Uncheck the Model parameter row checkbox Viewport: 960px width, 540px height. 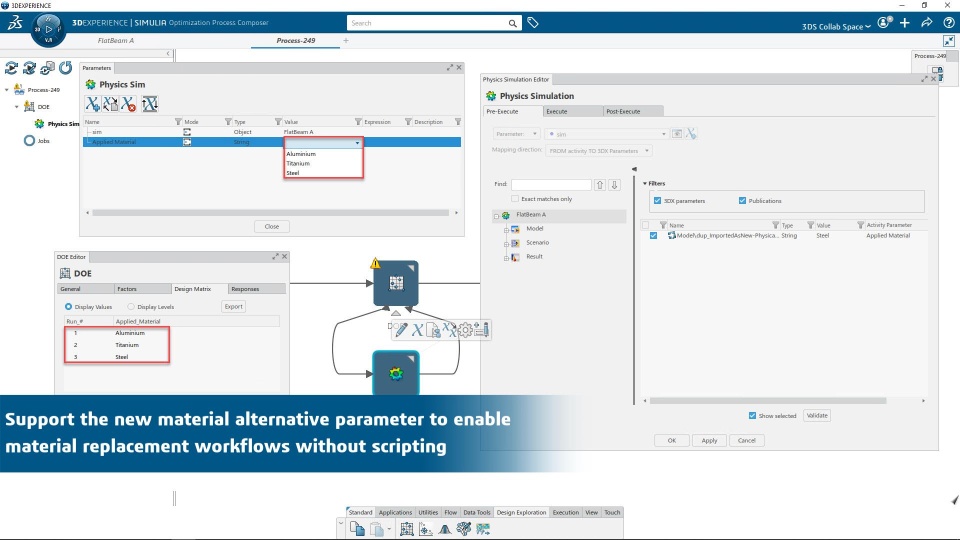click(653, 236)
